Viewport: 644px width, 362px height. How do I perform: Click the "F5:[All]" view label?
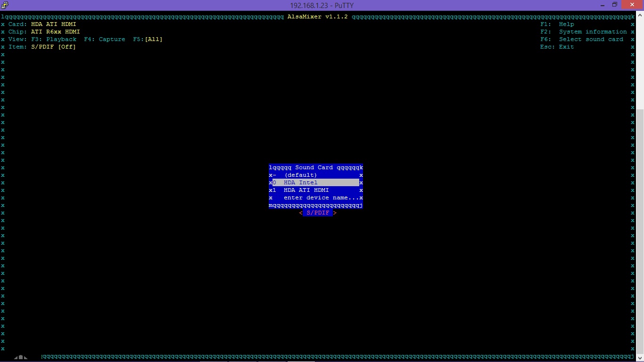point(148,39)
